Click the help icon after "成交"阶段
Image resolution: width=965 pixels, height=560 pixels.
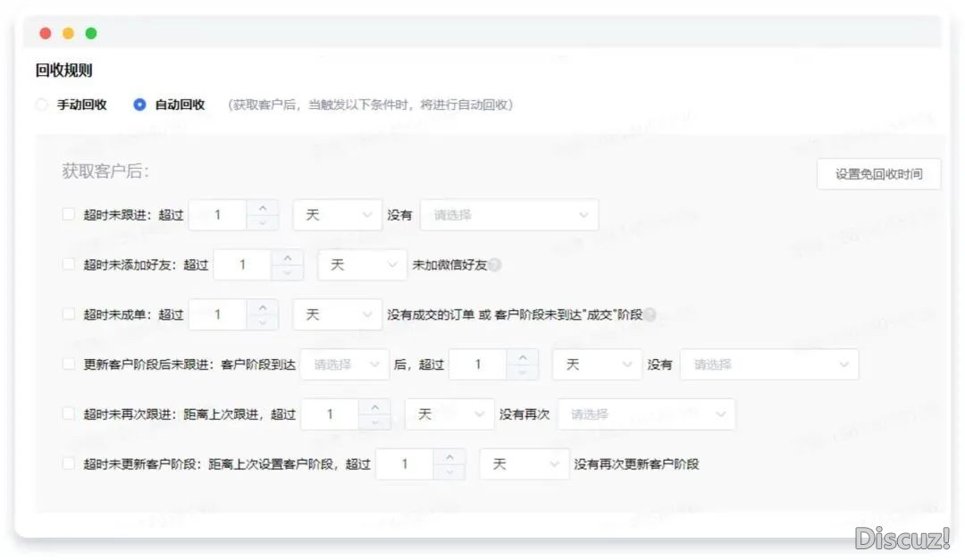(x=650, y=314)
